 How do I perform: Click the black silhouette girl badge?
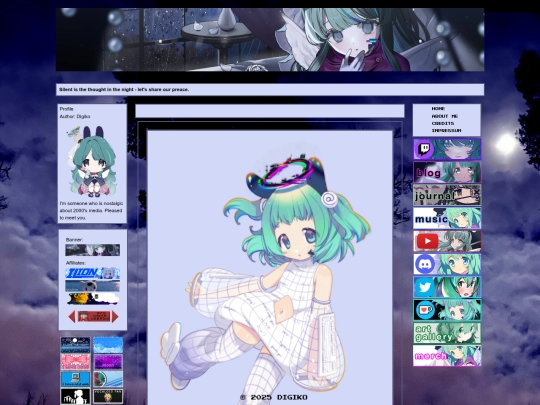coord(75,396)
